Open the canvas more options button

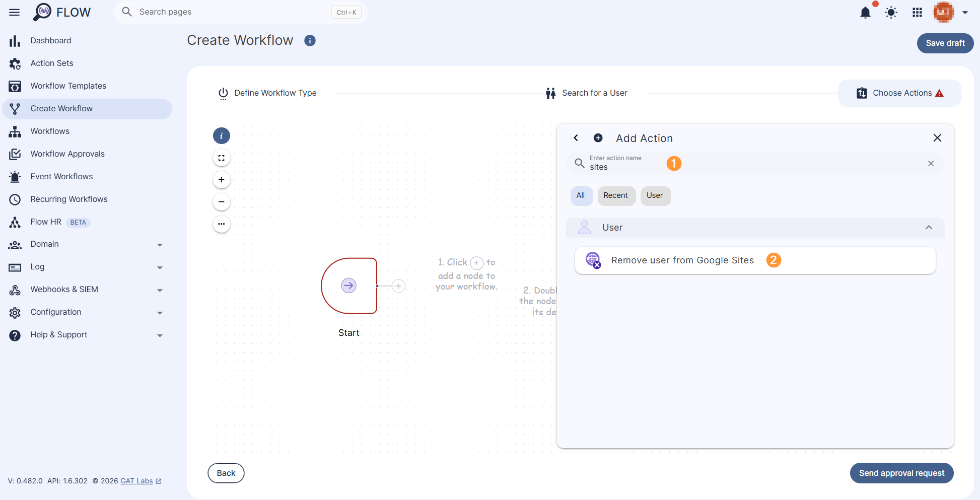(222, 224)
